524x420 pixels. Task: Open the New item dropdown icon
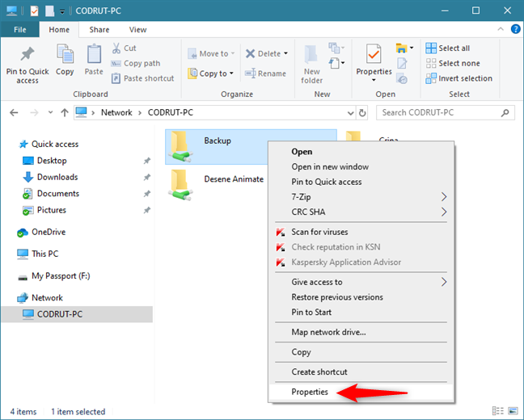(336, 48)
